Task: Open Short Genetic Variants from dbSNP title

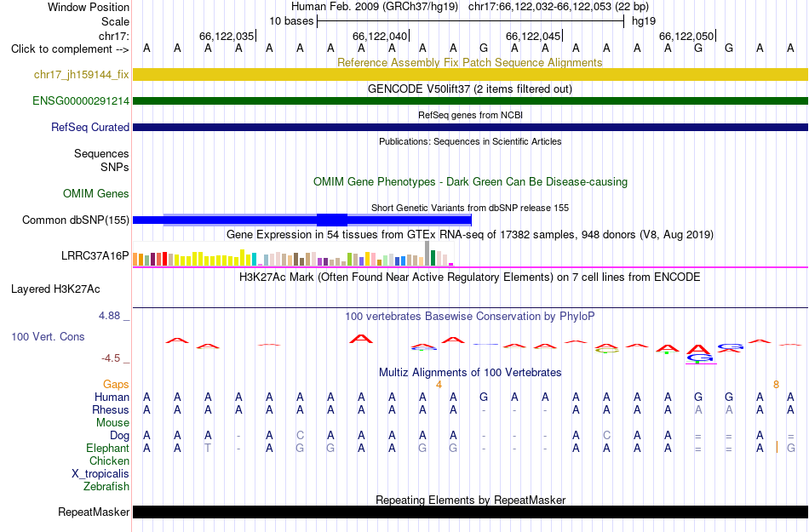Action: tap(470, 208)
